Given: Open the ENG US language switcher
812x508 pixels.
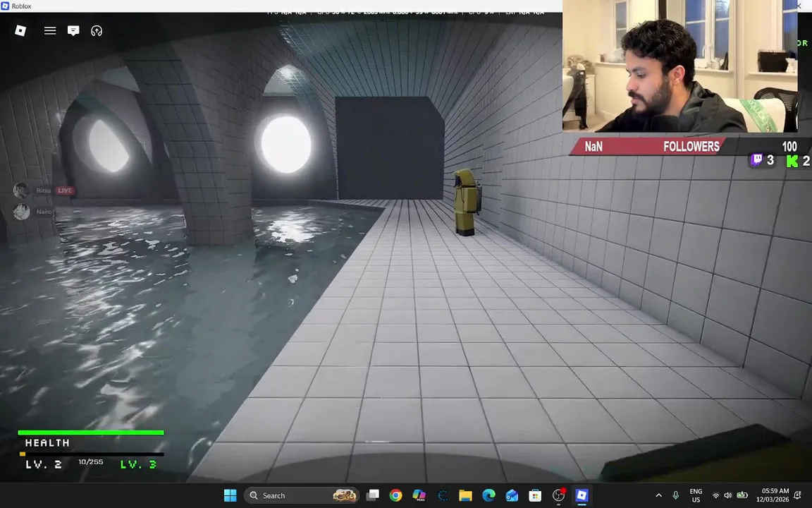Looking at the screenshot, I should pos(696,495).
